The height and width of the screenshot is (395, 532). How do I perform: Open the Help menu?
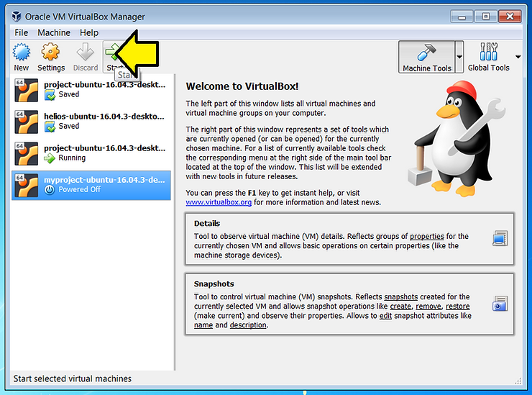click(89, 32)
